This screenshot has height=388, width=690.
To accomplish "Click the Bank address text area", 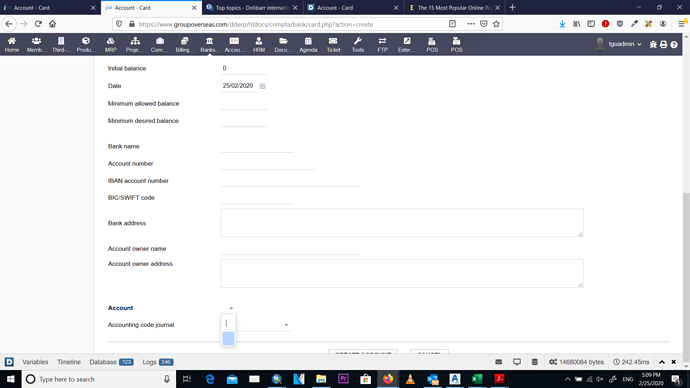I will [402, 223].
